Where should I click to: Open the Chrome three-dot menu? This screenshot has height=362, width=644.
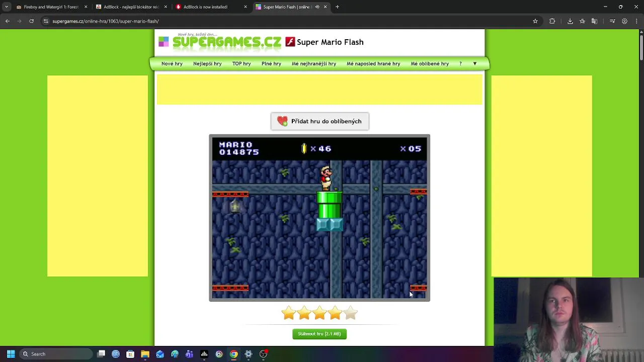click(636, 21)
